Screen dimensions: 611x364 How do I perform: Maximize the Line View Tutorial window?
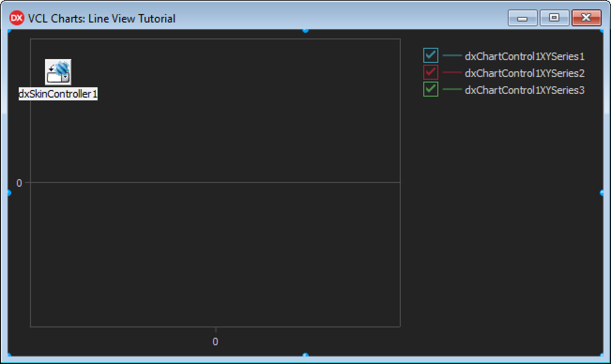pos(554,18)
